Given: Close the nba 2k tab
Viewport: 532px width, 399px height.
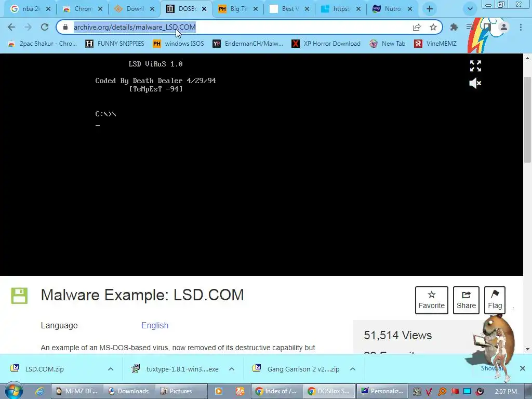Looking at the screenshot, I should pos(48,9).
